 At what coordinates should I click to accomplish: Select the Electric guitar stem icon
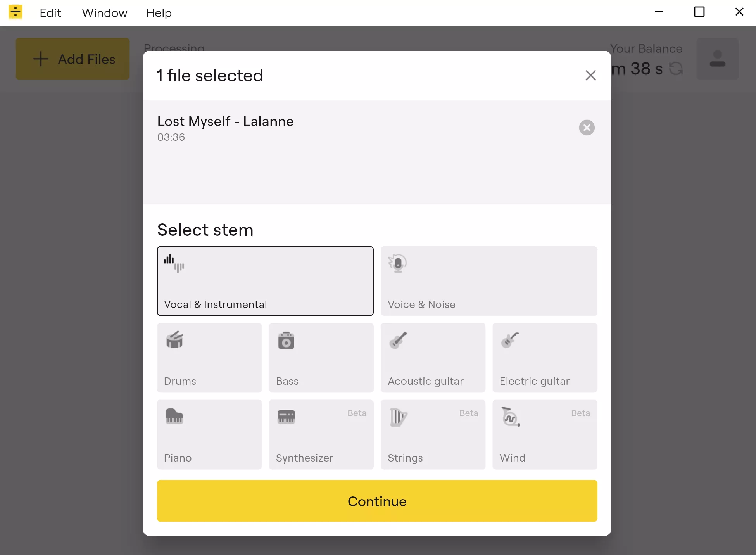click(x=510, y=340)
